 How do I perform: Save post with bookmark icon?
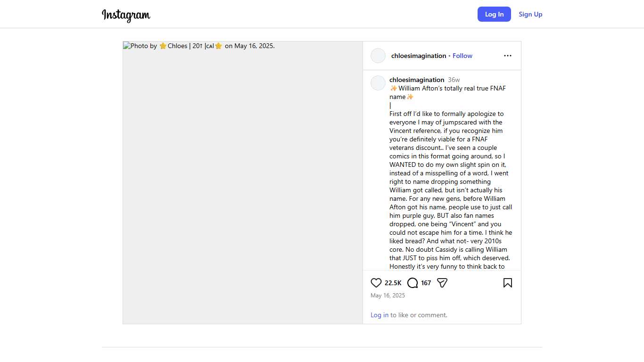tap(507, 283)
